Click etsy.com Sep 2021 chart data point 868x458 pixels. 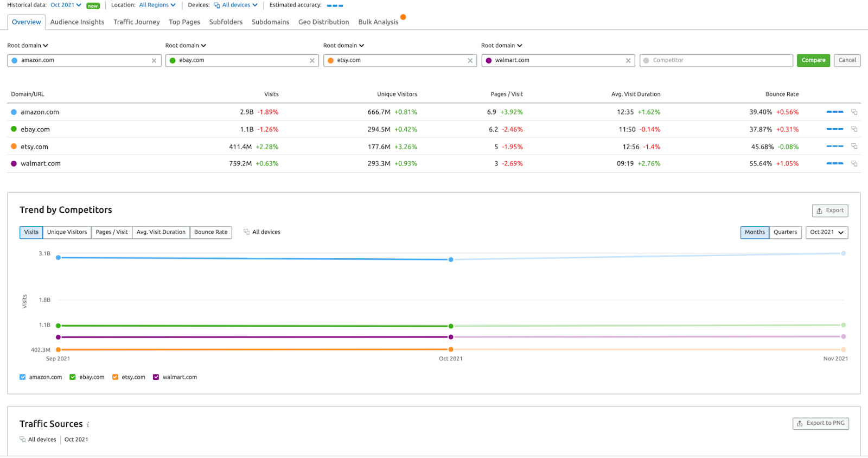pos(58,350)
